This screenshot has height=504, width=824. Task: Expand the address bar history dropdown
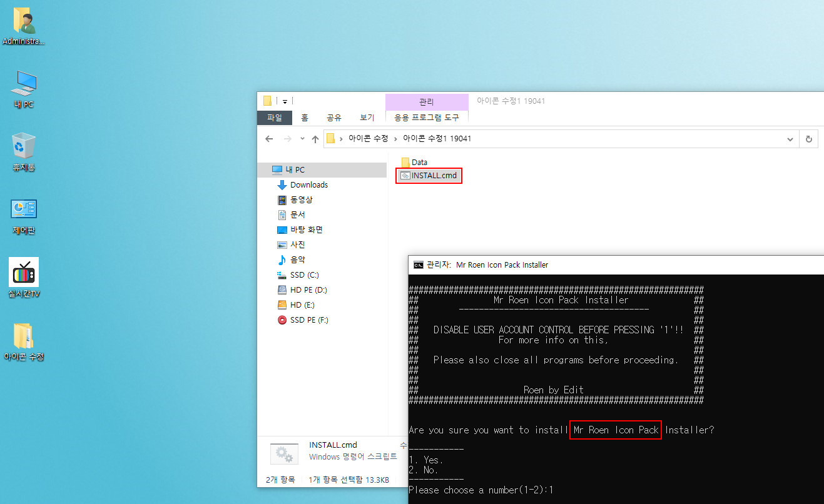point(790,139)
